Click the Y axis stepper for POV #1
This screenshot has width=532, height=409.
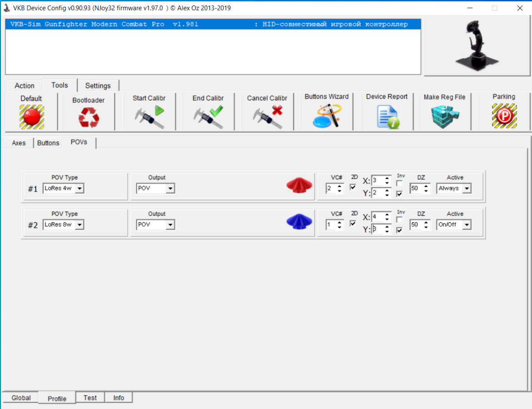[x=387, y=193]
